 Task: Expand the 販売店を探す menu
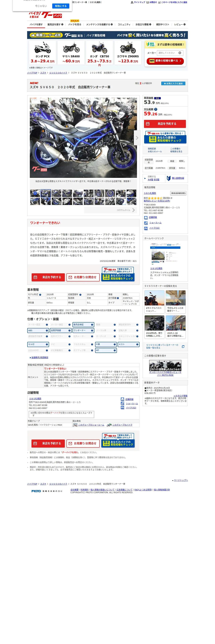click(x=55, y=25)
